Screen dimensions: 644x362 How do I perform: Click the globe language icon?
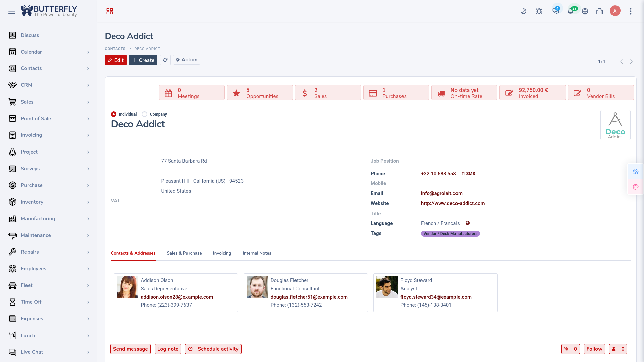point(585,11)
